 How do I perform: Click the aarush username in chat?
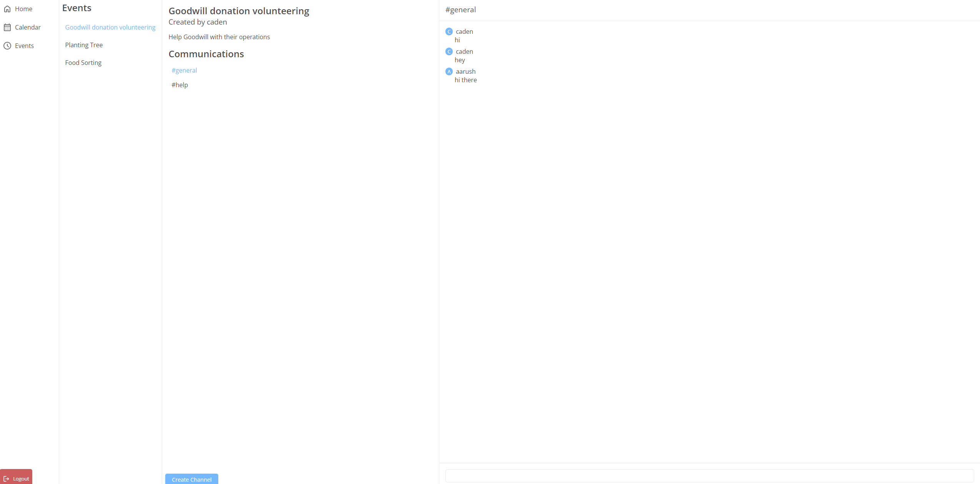(x=465, y=71)
